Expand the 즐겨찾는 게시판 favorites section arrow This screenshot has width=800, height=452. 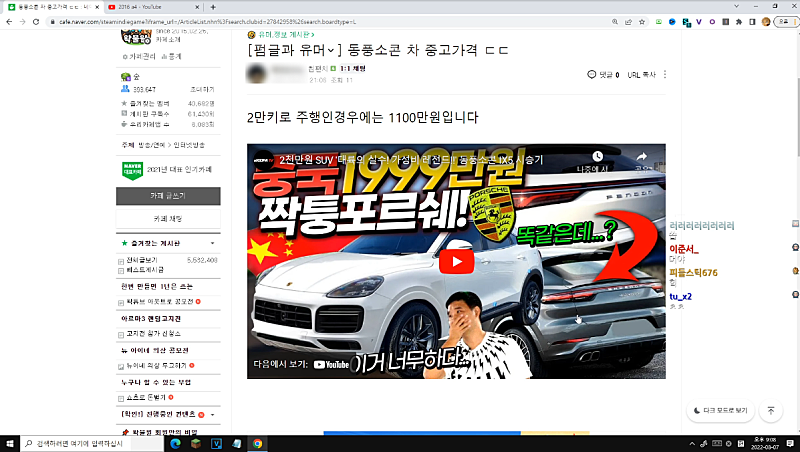212,243
